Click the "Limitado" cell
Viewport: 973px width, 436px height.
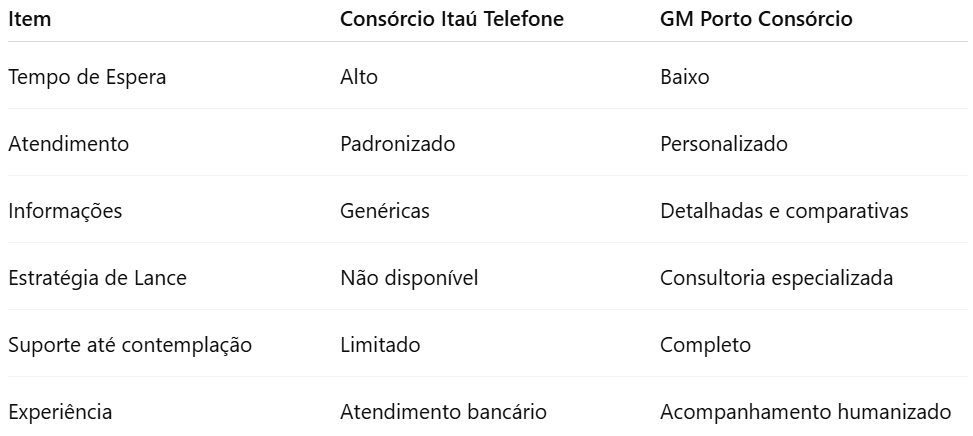[380, 345]
